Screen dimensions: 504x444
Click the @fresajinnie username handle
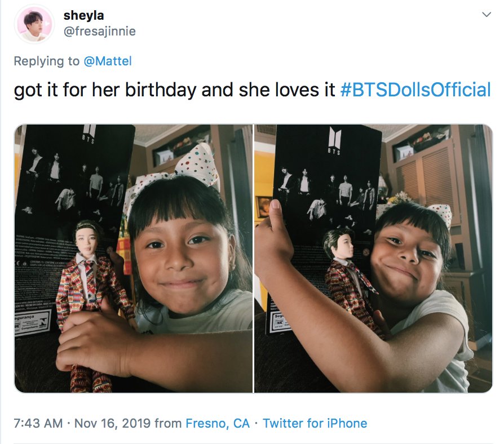tap(100, 31)
